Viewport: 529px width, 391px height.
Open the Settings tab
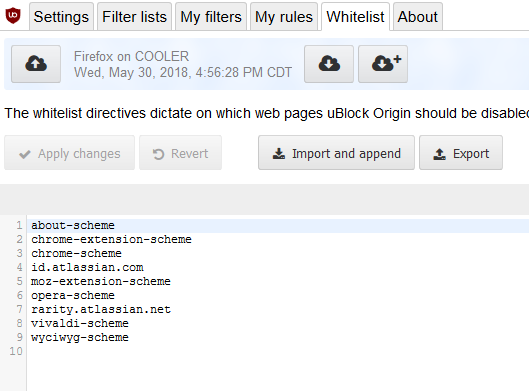pyautogui.click(x=61, y=17)
